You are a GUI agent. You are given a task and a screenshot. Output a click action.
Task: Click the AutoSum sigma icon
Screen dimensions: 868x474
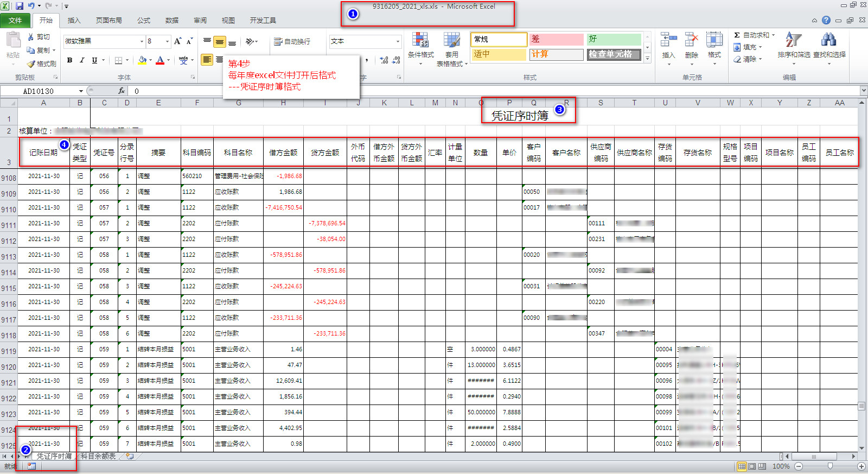[737, 35]
